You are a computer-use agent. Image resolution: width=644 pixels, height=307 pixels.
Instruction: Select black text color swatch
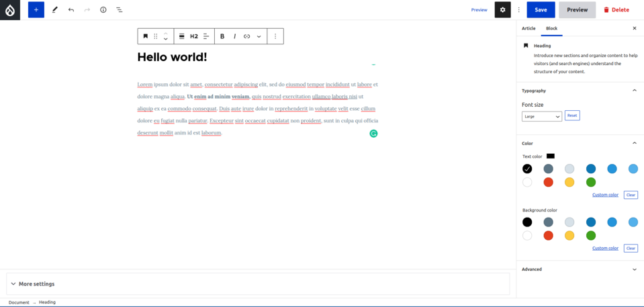527,169
